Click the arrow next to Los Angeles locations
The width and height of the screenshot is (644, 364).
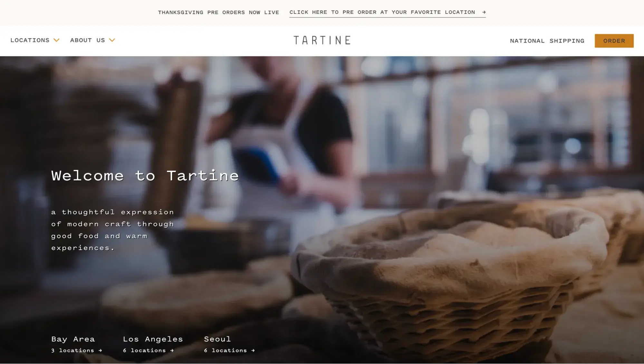click(172, 350)
